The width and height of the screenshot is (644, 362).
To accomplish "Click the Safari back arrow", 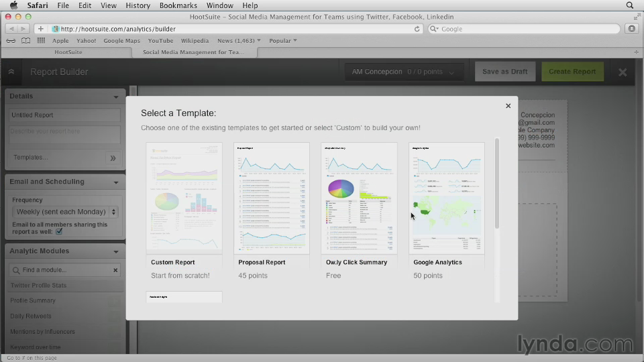I will click(x=11, y=29).
